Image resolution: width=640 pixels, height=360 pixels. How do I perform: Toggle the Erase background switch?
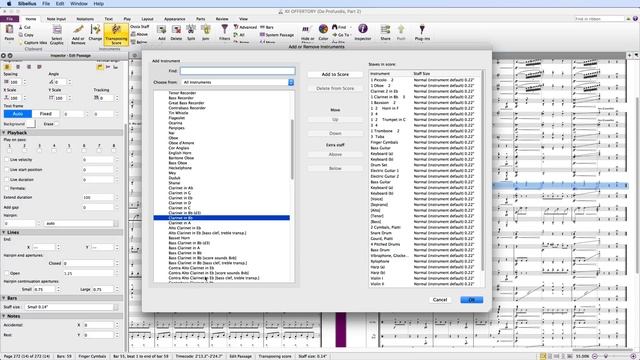[x=56, y=124]
